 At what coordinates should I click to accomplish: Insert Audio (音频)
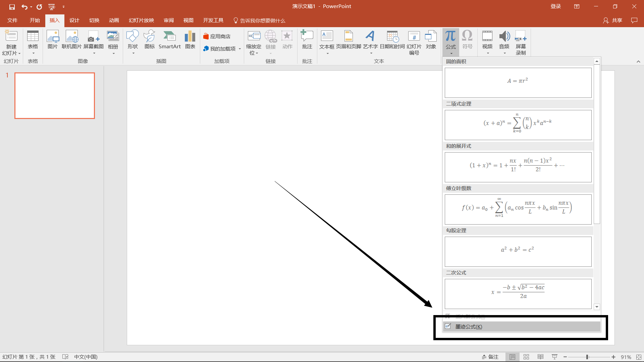click(x=504, y=42)
